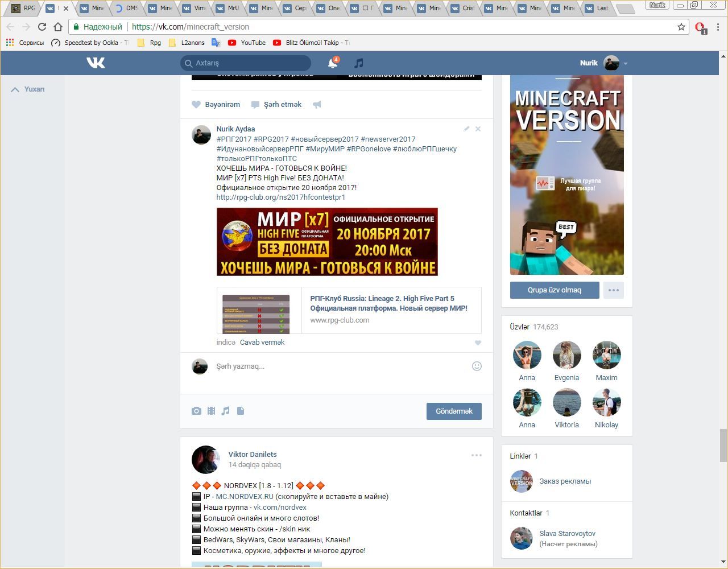Open the group actions three-dots menu
728x569 pixels.
coord(614,290)
